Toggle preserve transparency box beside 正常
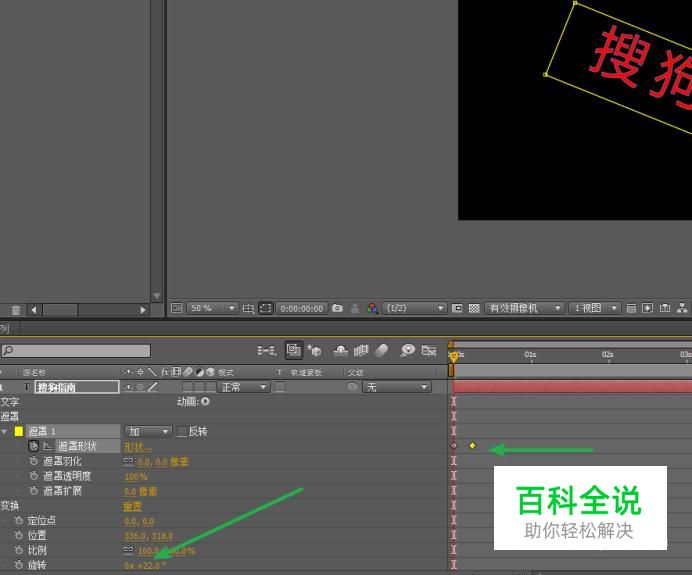The image size is (692, 575). [280, 387]
